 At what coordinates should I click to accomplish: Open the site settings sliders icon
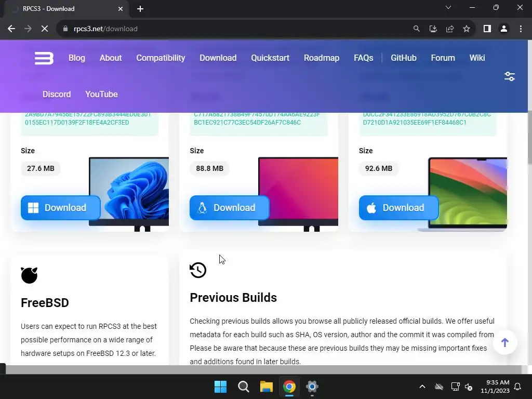click(509, 76)
